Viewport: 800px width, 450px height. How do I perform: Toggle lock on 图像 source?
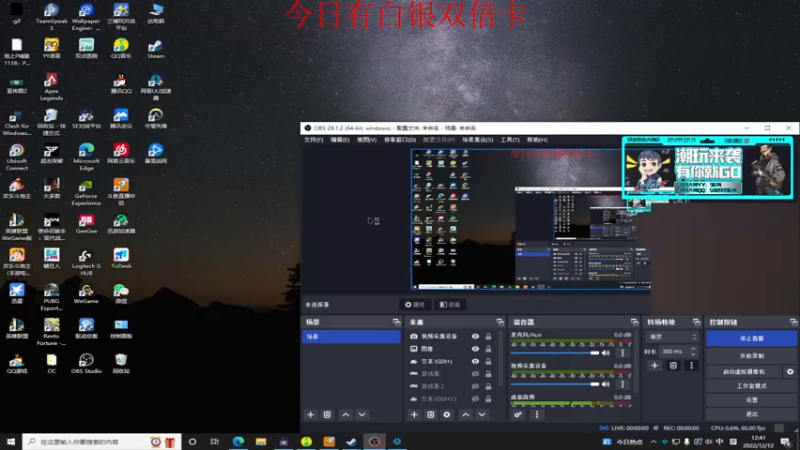coord(488,349)
